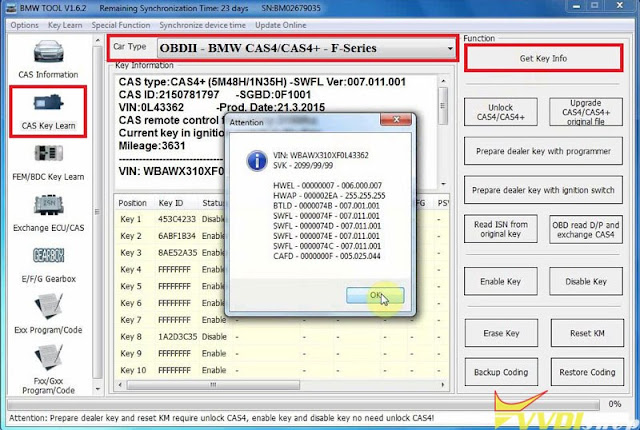Click Key ID value 1A2D3C35

177,337
